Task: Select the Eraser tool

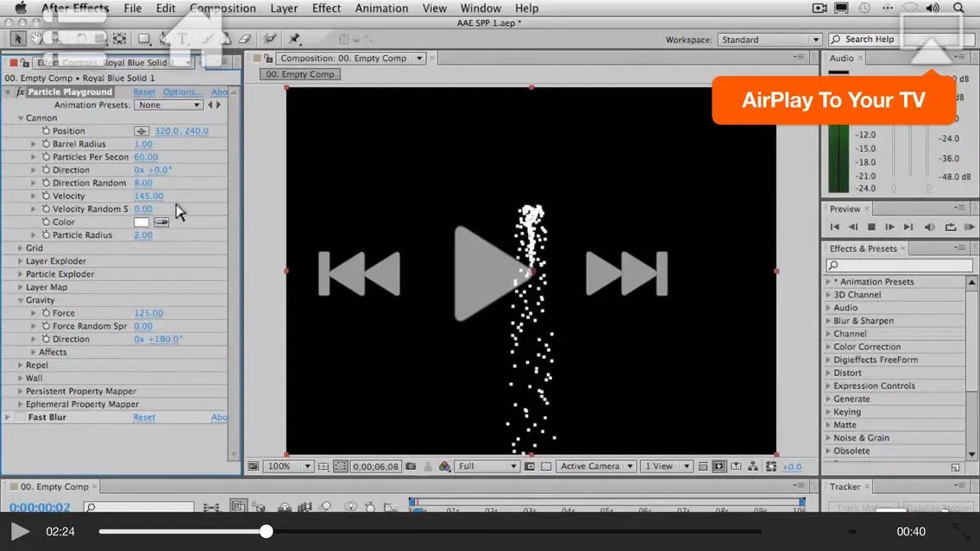Action: pyautogui.click(x=245, y=39)
